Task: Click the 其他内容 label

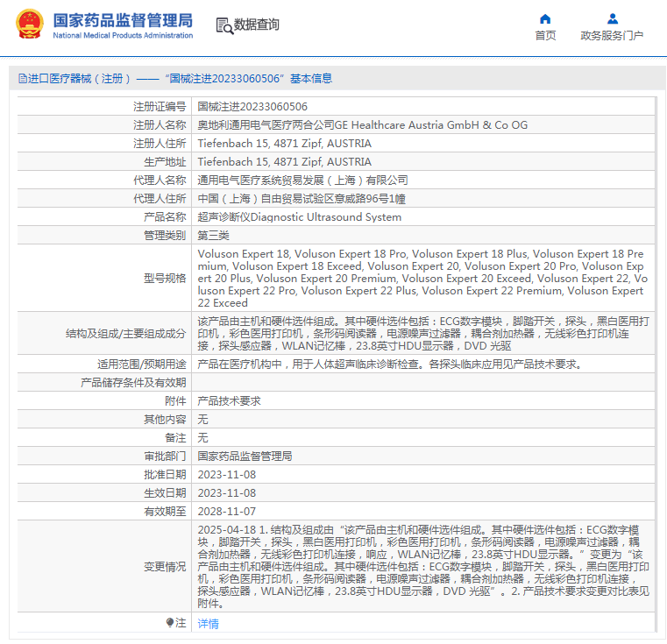Action: [165, 420]
